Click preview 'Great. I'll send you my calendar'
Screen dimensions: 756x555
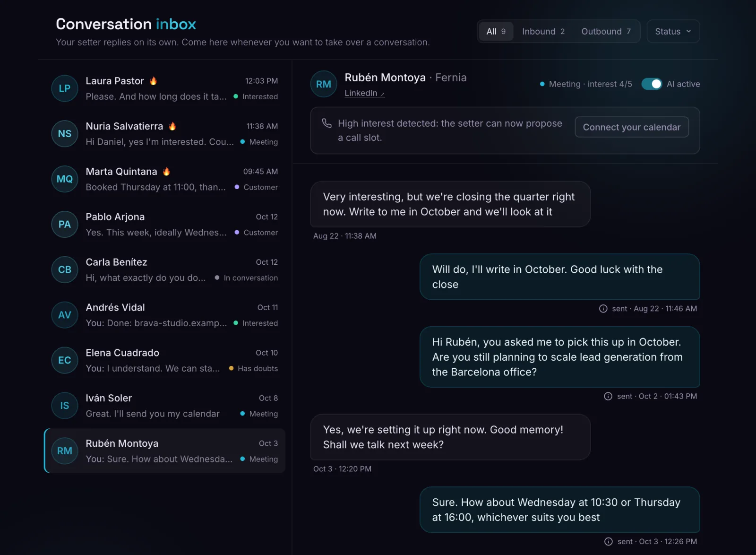coord(153,414)
